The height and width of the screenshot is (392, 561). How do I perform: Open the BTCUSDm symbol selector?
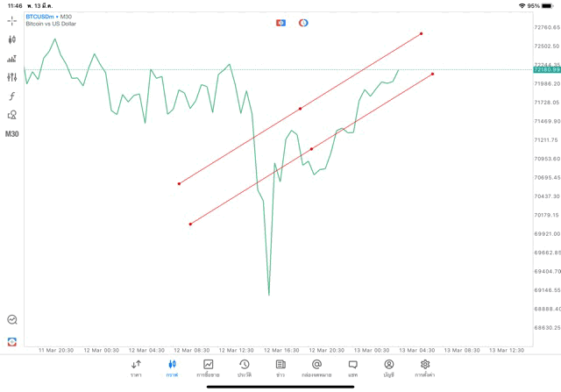point(39,17)
